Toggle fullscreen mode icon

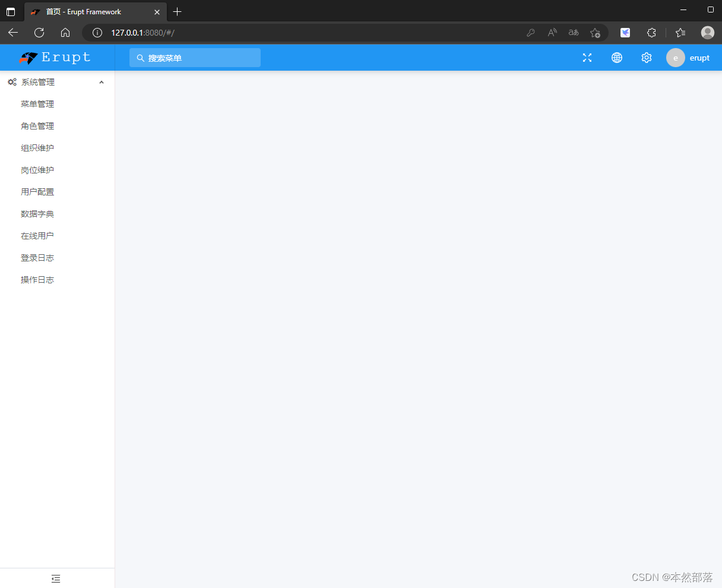(587, 58)
